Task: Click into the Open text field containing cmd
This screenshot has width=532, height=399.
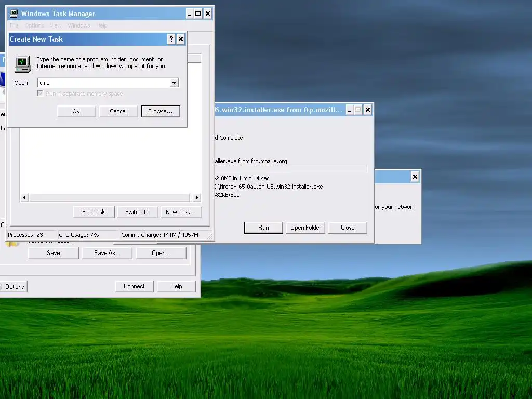Action: (104, 83)
